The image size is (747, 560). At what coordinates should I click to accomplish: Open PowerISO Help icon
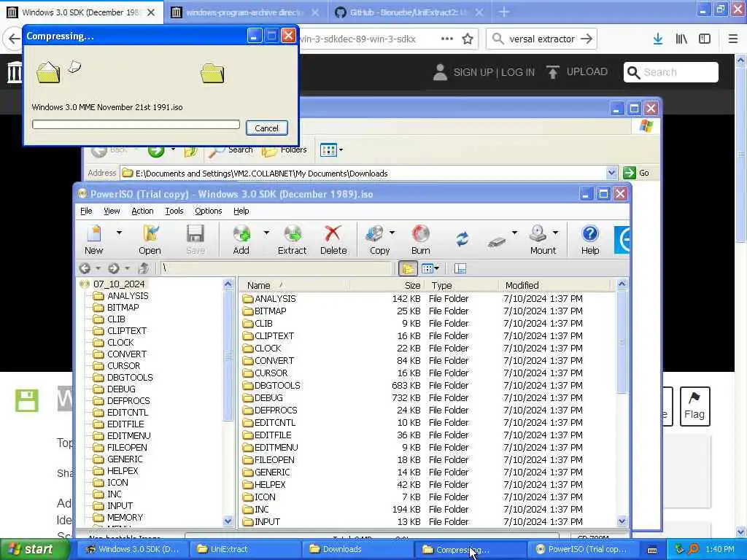(x=589, y=239)
